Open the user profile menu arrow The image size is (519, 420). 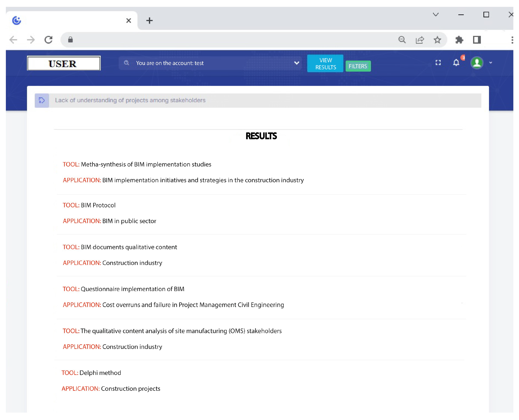pos(491,63)
